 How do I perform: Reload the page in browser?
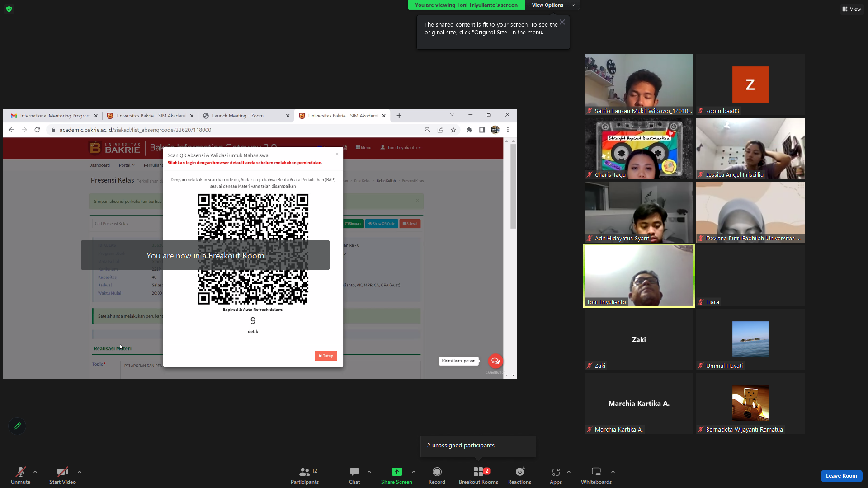pos(38,130)
